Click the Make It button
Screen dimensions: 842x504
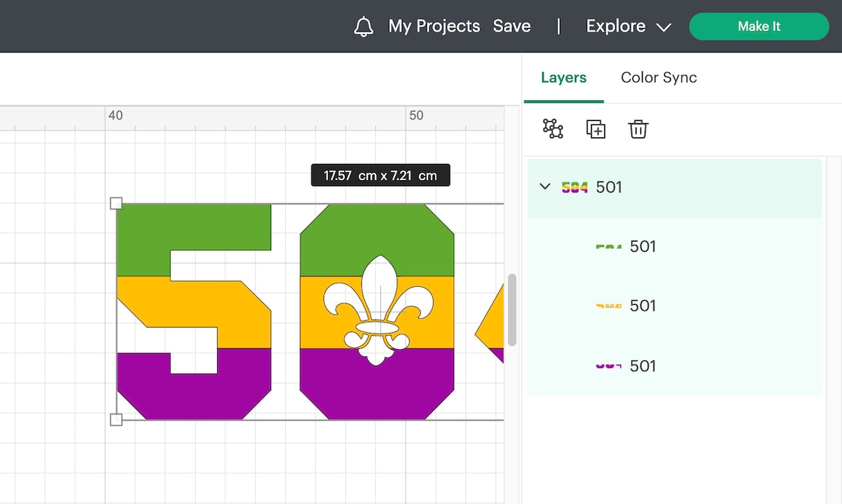pyautogui.click(x=759, y=26)
